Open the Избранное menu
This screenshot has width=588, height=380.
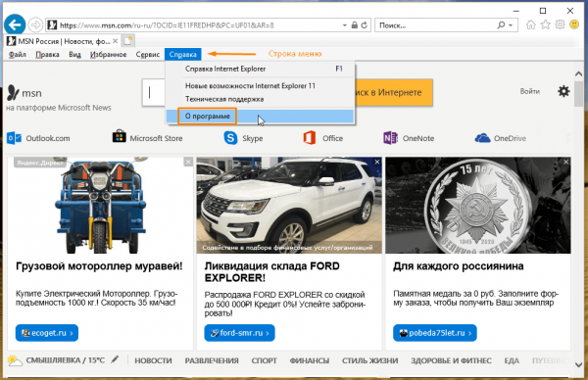pos(108,54)
